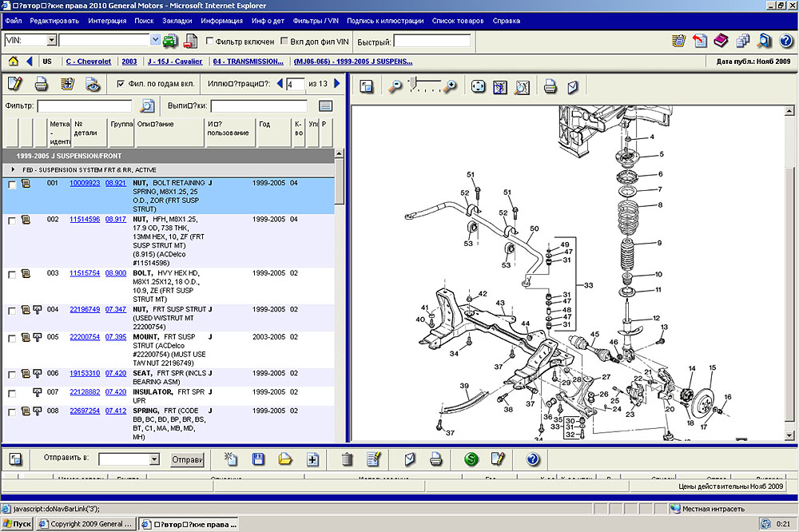This screenshot has height=532, width=799.
Task: Click the green dollar pricing icon
Action: click(471, 459)
